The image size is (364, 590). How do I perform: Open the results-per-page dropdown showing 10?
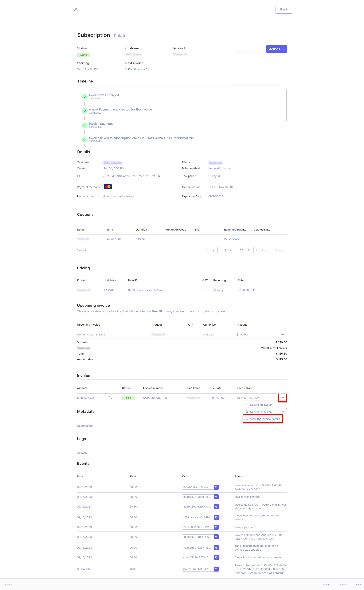[x=211, y=250]
